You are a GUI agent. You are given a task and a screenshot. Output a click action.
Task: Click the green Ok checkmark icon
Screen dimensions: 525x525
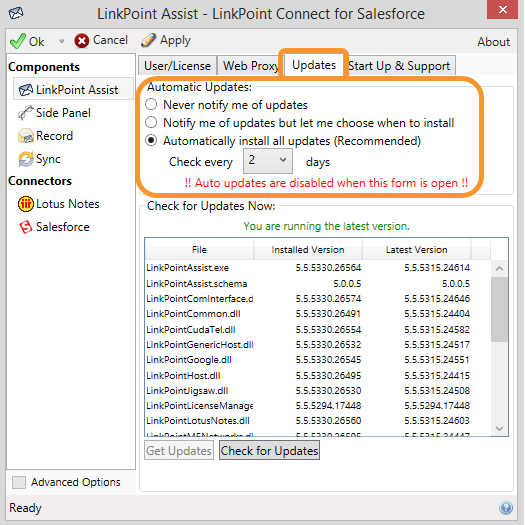click(x=17, y=41)
